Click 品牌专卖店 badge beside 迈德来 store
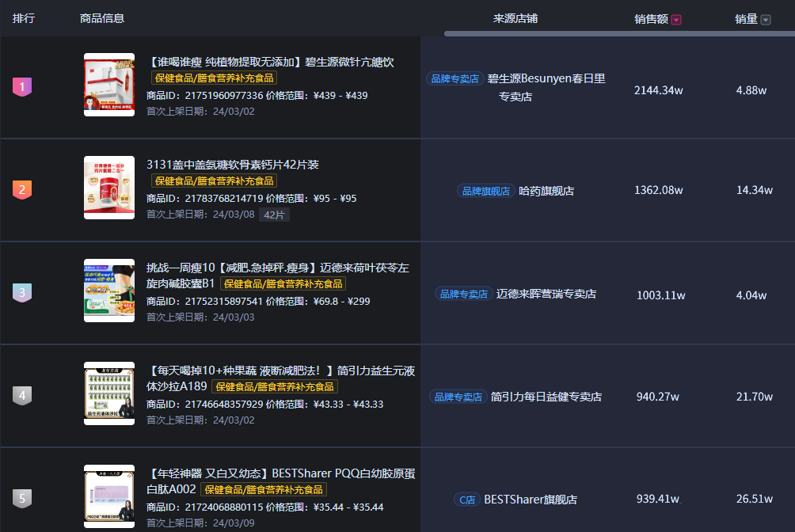This screenshot has width=795, height=532. click(463, 294)
